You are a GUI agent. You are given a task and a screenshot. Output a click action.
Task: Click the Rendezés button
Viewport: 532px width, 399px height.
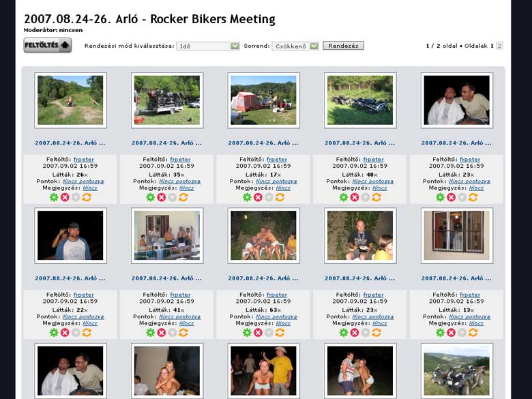coord(343,46)
